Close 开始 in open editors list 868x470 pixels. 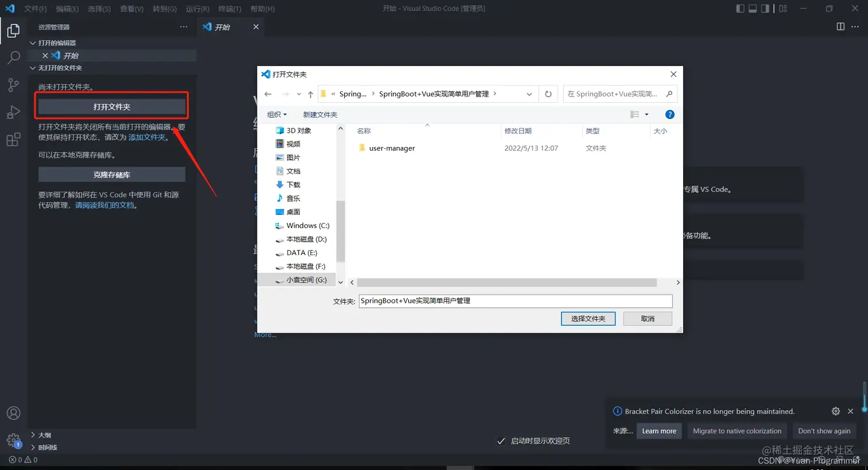pos(45,55)
